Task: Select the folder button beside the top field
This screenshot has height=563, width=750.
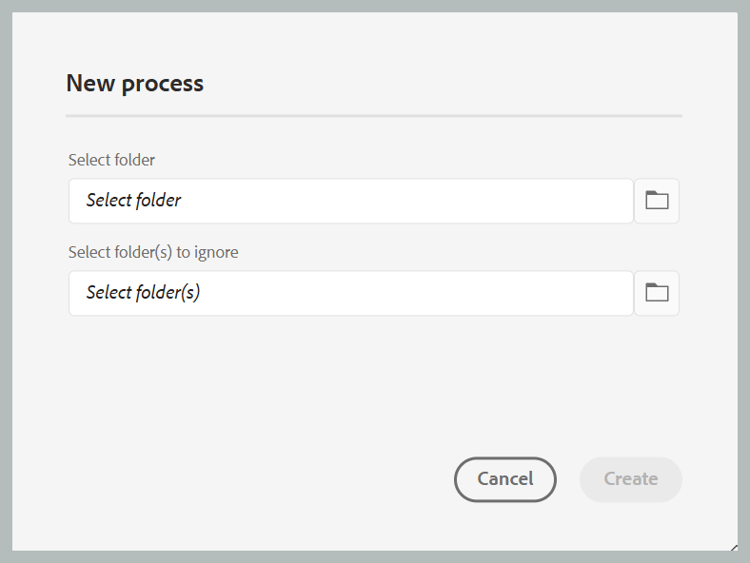Action: 657,201
